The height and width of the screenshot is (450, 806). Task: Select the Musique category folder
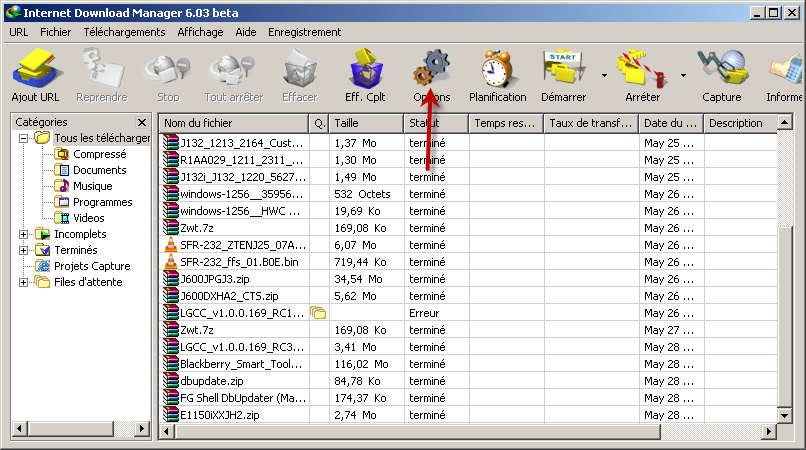(83, 186)
